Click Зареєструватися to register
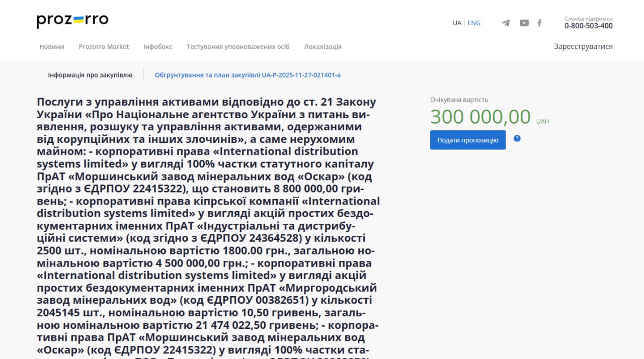644x359 pixels. pyautogui.click(x=583, y=46)
